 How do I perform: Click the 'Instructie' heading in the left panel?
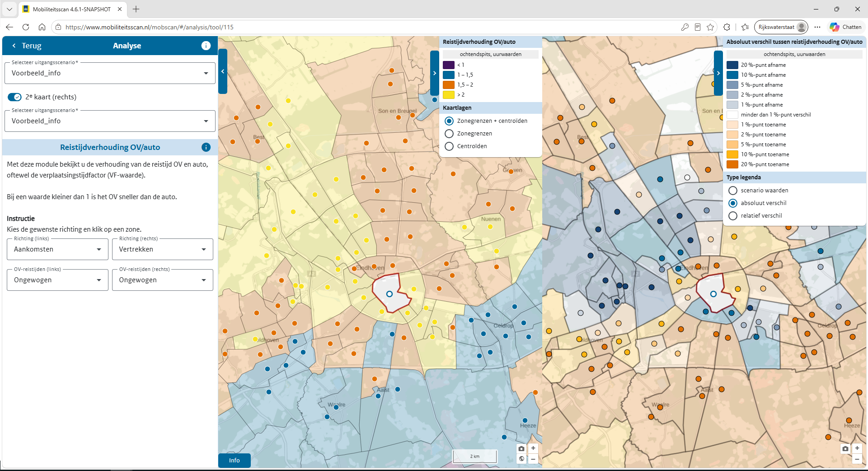pyautogui.click(x=21, y=219)
